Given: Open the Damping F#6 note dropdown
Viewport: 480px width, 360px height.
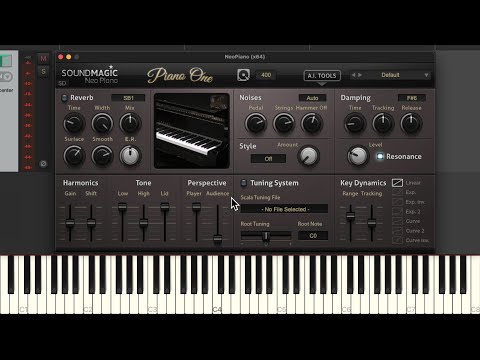Looking at the screenshot, I should click(412, 98).
